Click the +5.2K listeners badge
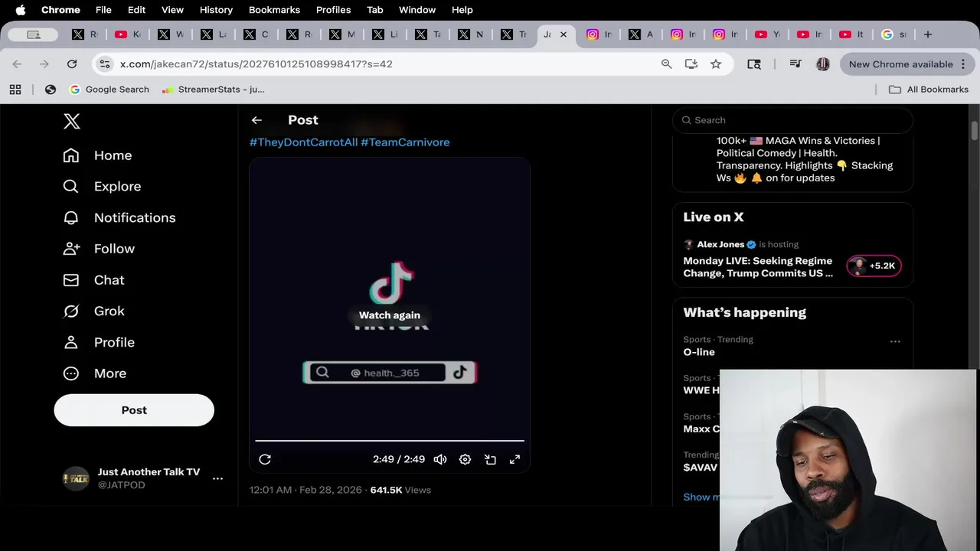This screenshot has height=551, width=980. pyautogui.click(x=874, y=266)
